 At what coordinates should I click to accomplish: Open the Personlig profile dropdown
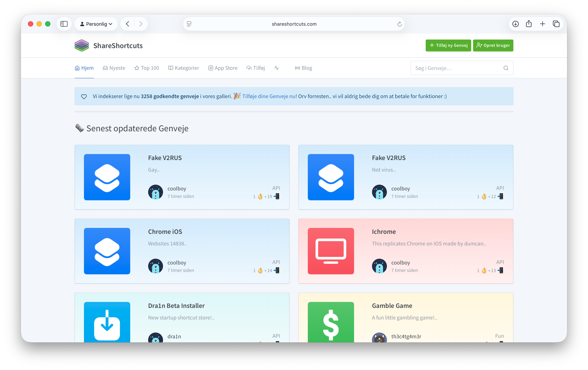point(96,24)
